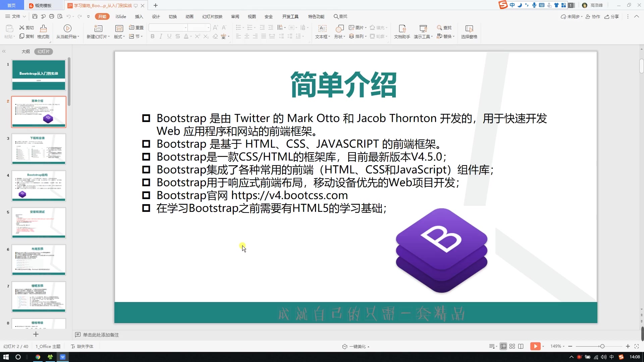Click the orange slideshow play button

535,346
